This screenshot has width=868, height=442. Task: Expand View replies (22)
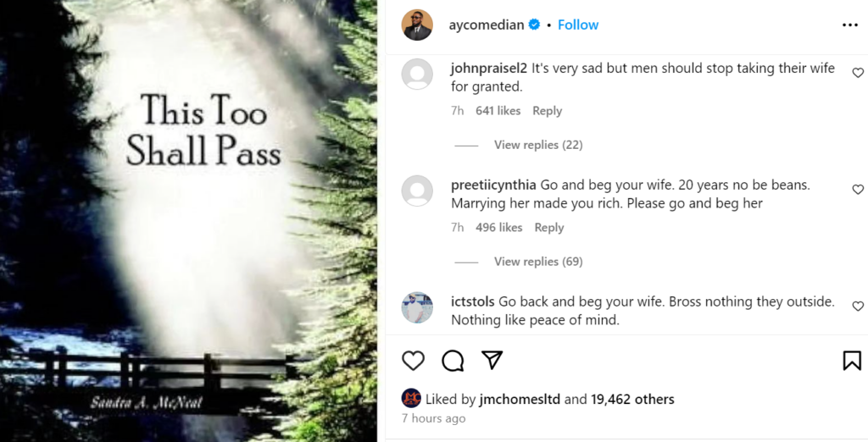538,145
